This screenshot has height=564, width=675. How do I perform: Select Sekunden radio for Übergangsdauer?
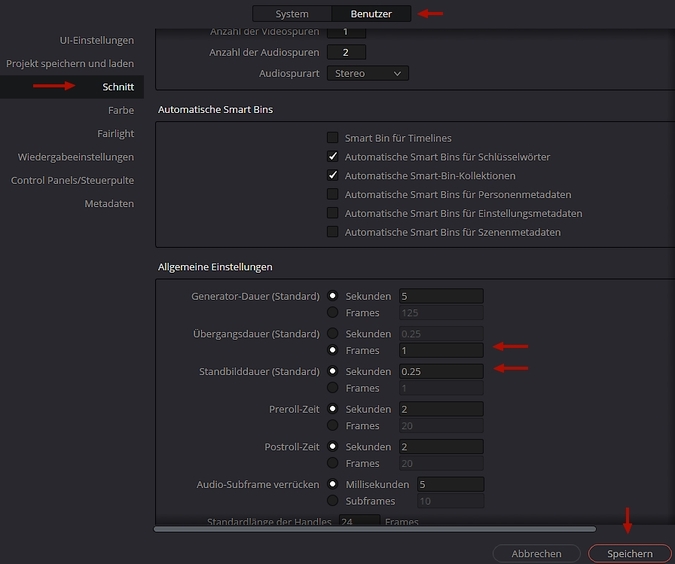(333, 333)
